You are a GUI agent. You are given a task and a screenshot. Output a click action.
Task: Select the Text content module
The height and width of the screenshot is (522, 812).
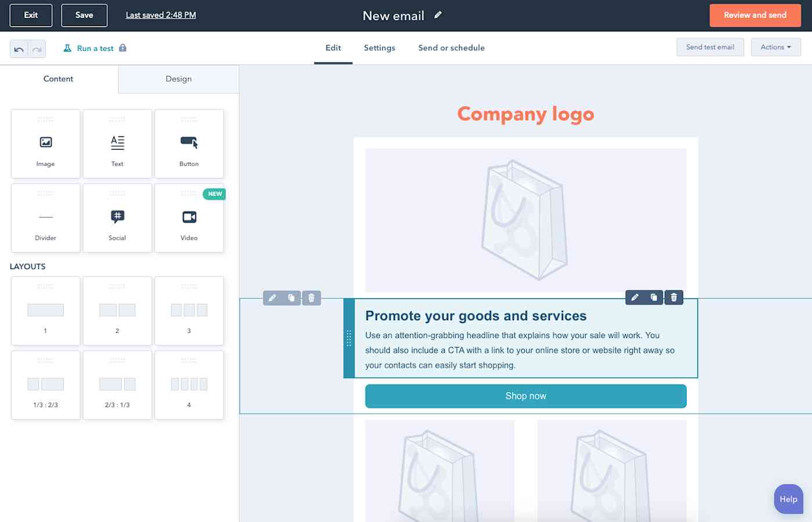point(117,144)
